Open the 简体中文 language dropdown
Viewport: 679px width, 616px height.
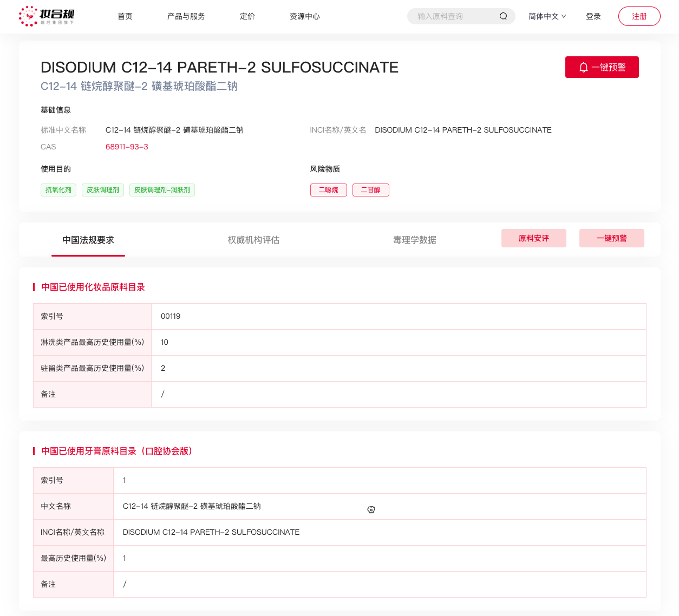pos(547,16)
